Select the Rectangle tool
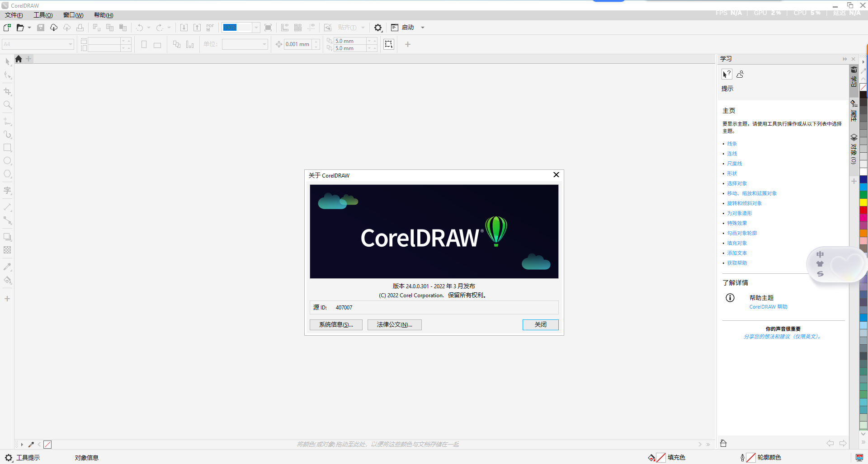Screen dimensions: 868x464 coord(7,147)
